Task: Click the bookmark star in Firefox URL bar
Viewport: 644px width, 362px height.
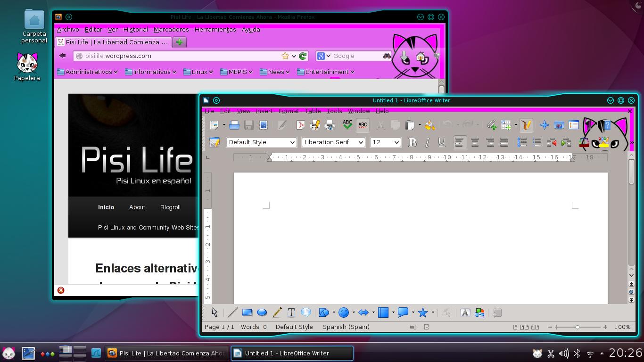Action: pyautogui.click(x=285, y=56)
